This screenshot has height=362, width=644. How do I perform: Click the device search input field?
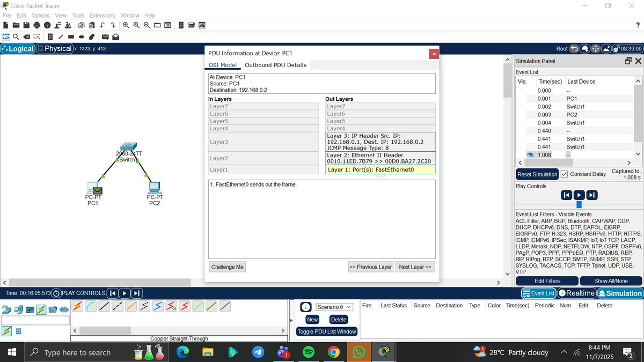(x=35, y=320)
